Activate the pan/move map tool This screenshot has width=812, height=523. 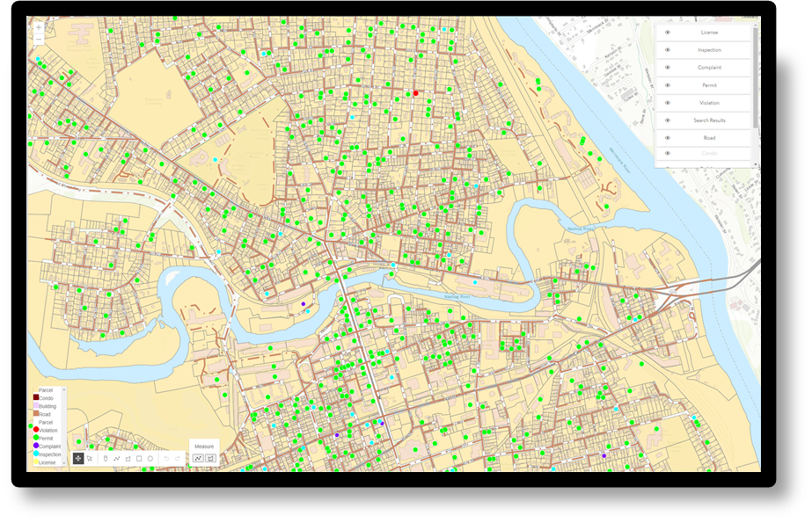pyautogui.click(x=78, y=458)
